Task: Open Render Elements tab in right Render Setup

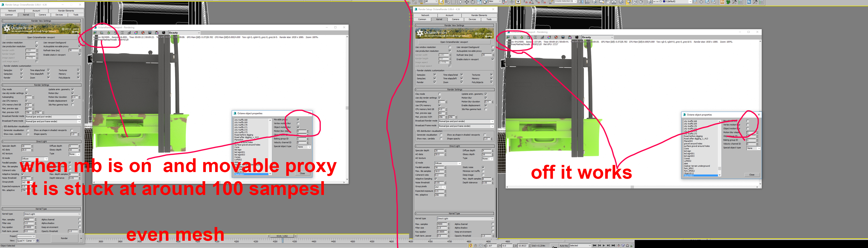Action: (479, 15)
